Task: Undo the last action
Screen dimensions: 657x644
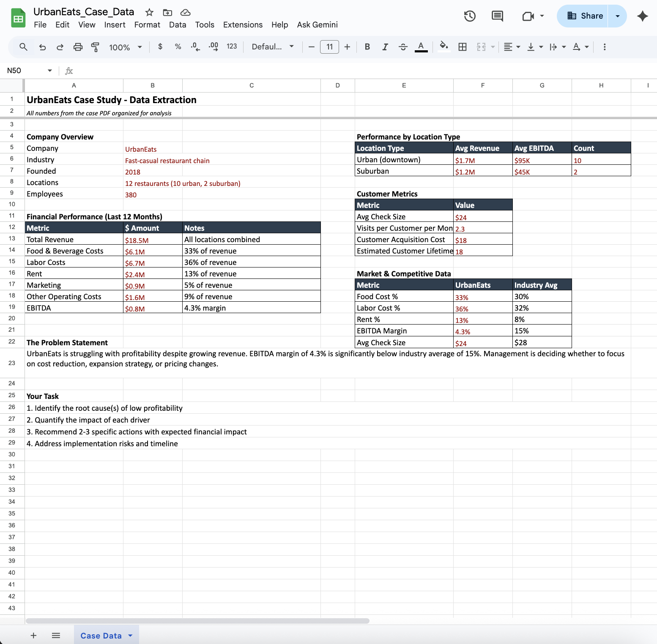Action: [x=42, y=47]
